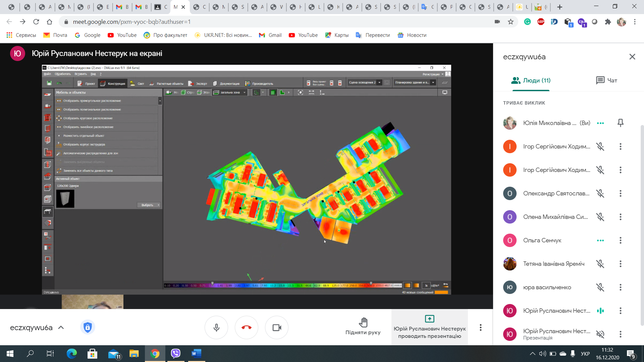
Task: Click the camera permission icon in address bar
Action: [x=497, y=22]
